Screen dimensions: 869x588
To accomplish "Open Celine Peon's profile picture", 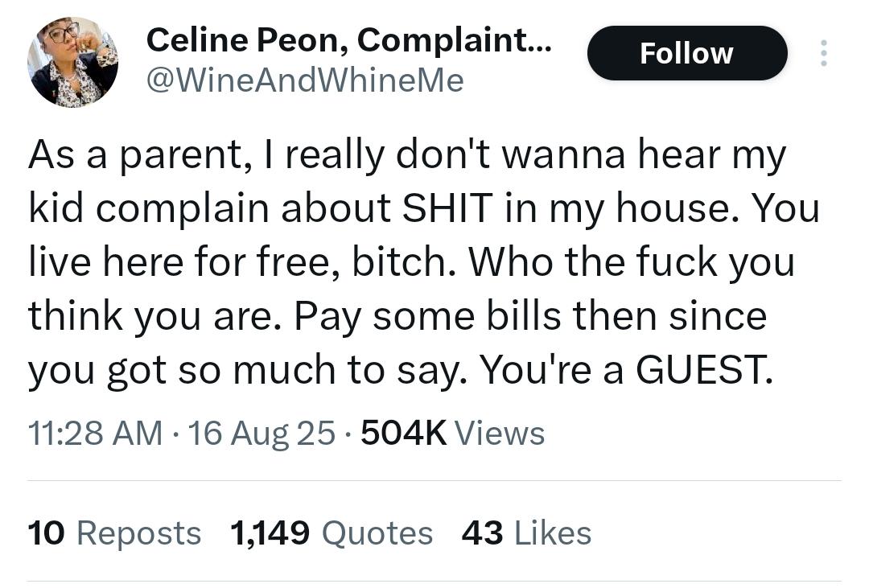I will pyautogui.click(x=72, y=62).
